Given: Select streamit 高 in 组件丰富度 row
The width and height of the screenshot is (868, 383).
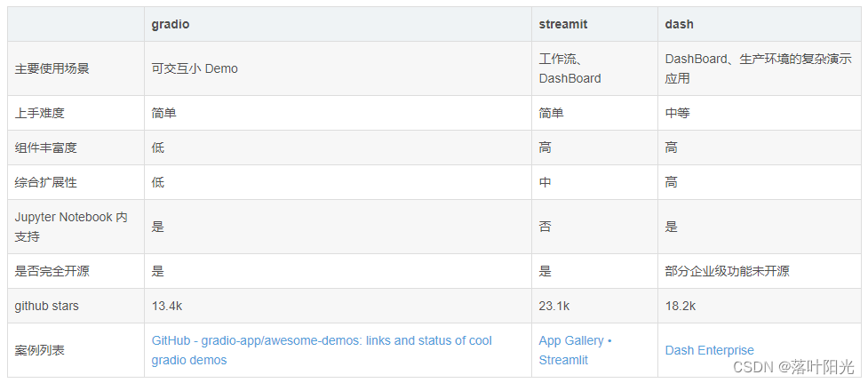Looking at the screenshot, I should click(x=545, y=148).
